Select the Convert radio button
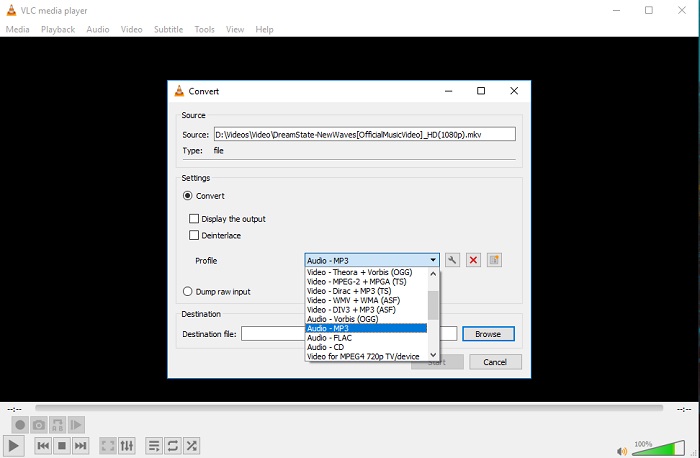700x458 pixels. (188, 196)
